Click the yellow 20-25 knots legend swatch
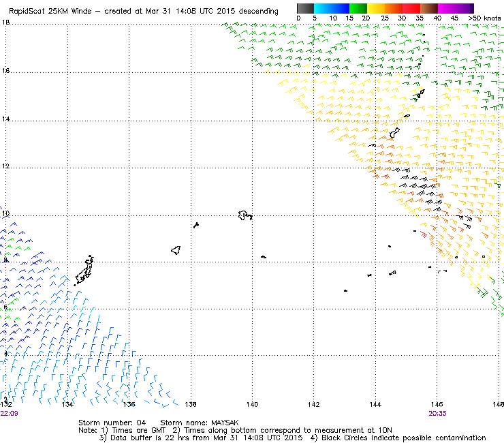The image size is (504, 443). [376, 8]
